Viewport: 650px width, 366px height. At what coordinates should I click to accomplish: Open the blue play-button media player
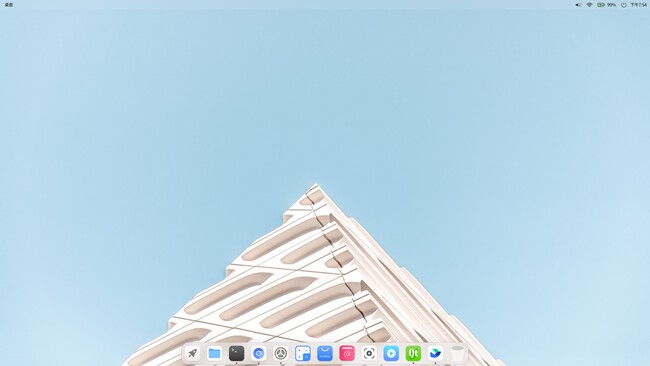click(x=391, y=354)
